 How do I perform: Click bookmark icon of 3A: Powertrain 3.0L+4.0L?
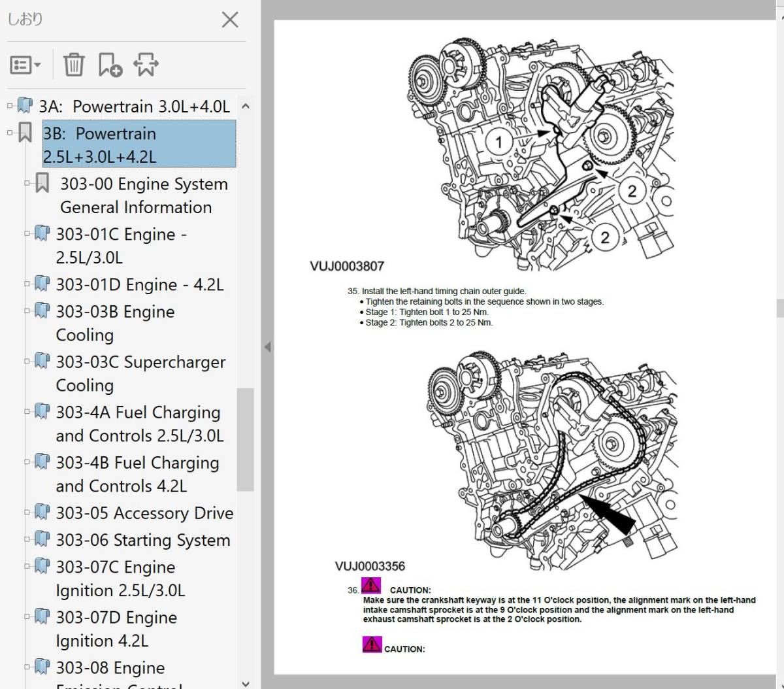click(x=25, y=105)
